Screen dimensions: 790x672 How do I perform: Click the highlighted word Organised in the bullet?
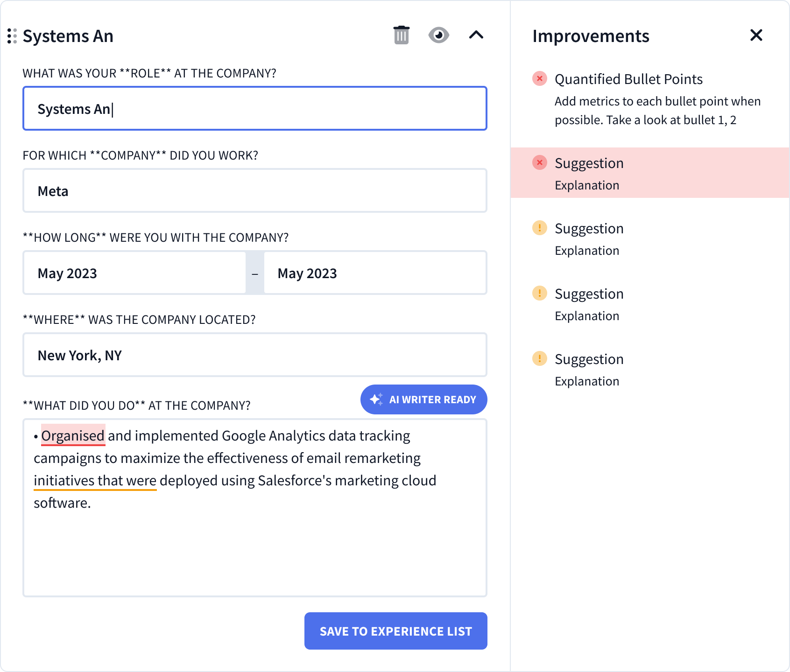point(73,435)
